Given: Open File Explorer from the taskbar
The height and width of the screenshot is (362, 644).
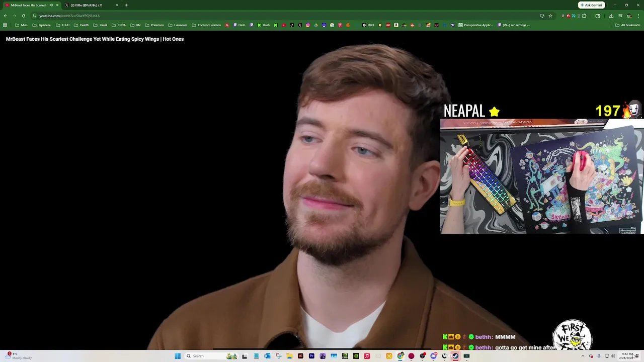Looking at the screenshot, I should (289, 356).
